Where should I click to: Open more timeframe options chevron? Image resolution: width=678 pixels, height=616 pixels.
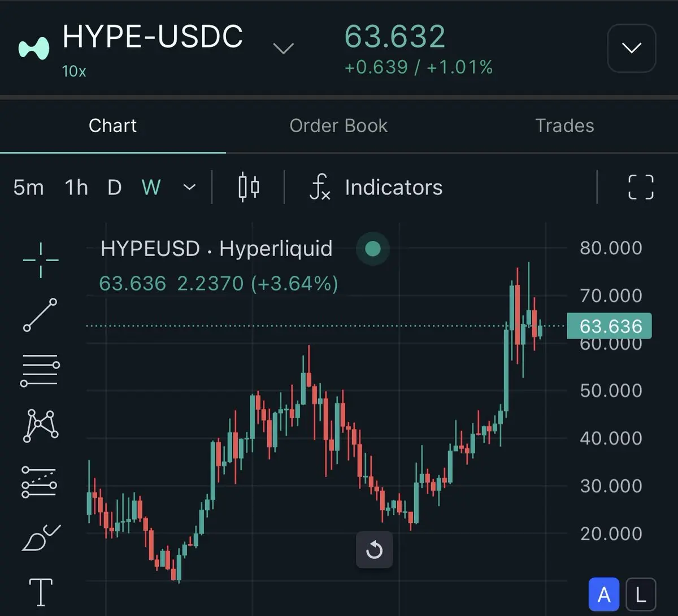(x=190, y=187)
